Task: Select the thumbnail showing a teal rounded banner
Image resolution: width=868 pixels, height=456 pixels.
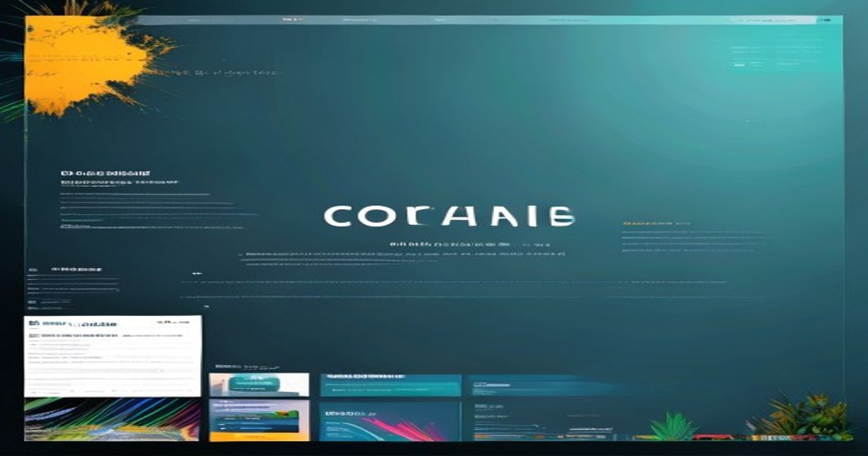Action: 259,384
